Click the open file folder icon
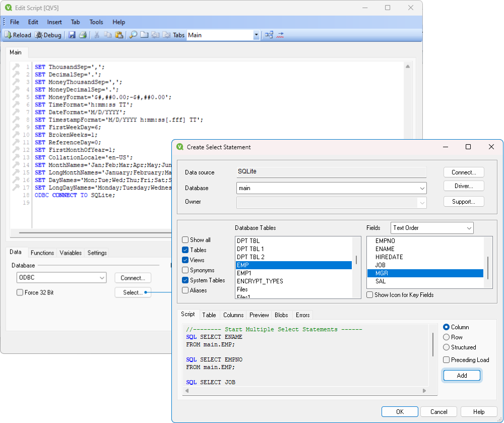This screenshot has width=504, height=423. tap(144, 35)
